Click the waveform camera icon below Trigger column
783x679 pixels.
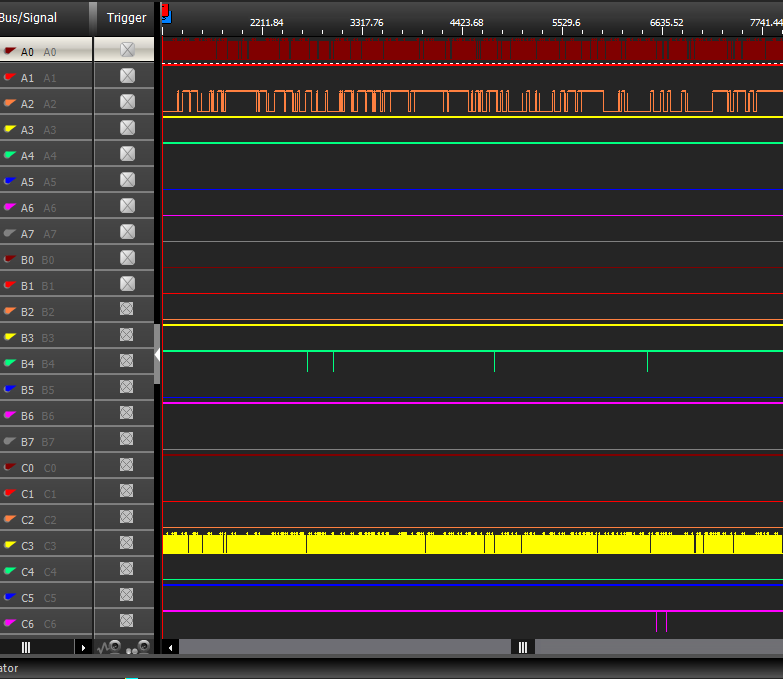point(108,648)
